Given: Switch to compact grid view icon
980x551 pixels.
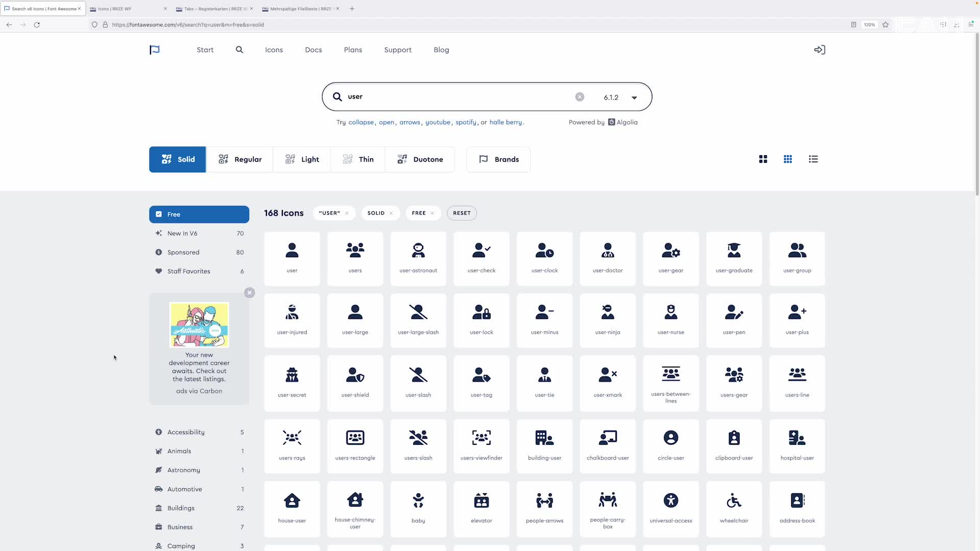Looking at the screenshot, I should coord(788,159).
